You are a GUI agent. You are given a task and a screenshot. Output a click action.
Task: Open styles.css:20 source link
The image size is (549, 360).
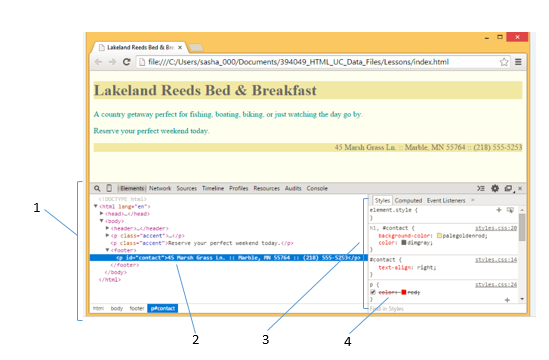tap(496, 228)
